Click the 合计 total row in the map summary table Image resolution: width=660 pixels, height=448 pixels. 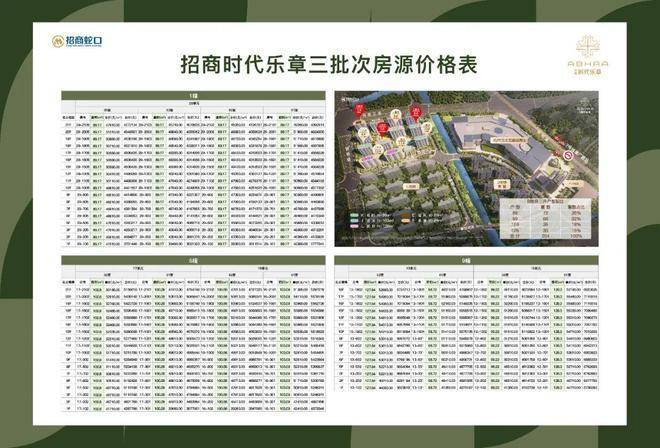(x=546, y=236)
